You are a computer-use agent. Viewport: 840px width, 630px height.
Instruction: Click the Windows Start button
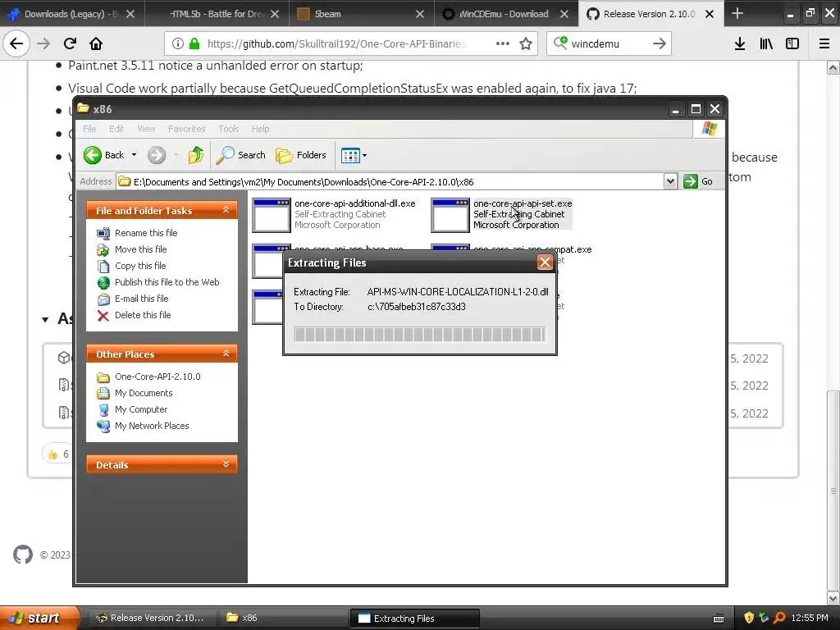coord(39,618)
